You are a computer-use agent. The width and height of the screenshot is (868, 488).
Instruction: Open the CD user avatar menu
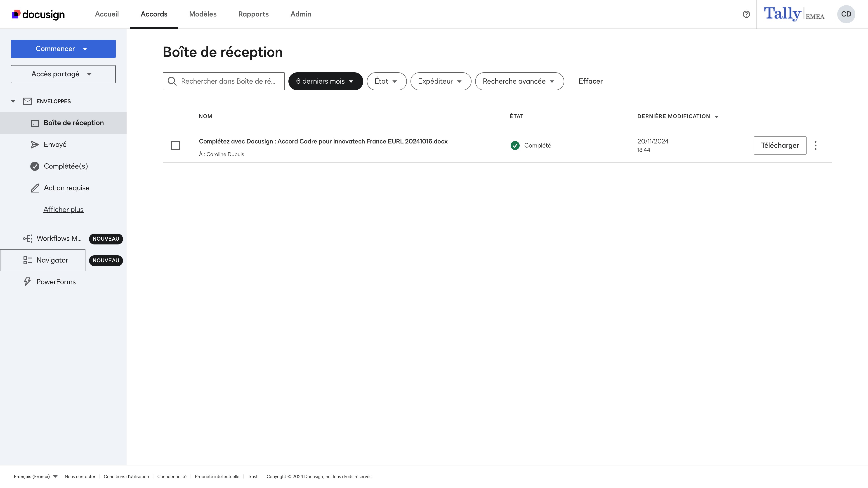(x=846, y=14)
